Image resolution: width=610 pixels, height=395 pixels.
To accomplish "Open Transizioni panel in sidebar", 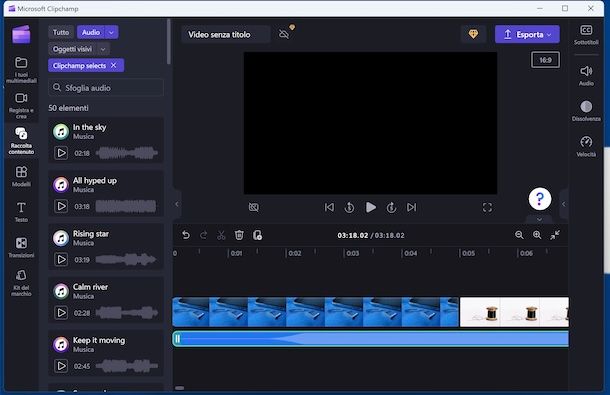I will 21,247.
